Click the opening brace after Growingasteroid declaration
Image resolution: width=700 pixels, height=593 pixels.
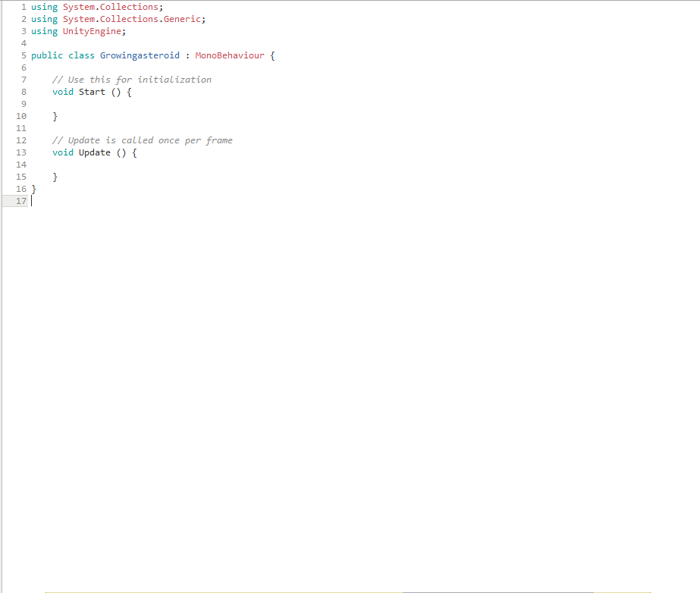pyautogui.click(x=273, y=55)
